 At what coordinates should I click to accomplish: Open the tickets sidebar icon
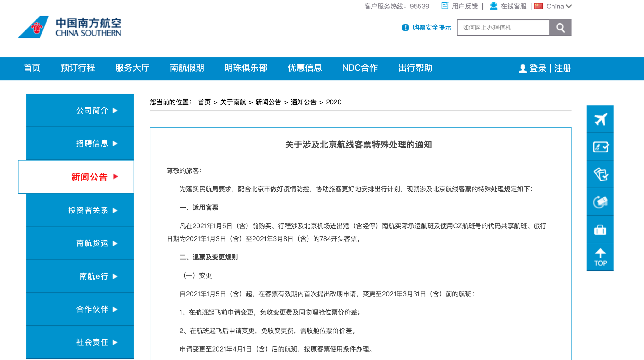[600, 174]
